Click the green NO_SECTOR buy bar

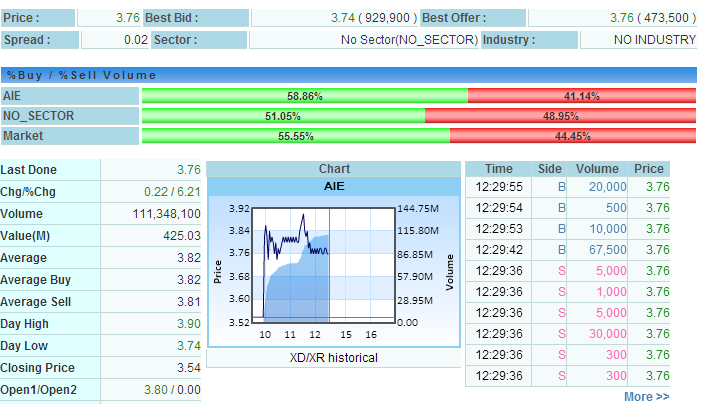pyautogui.click(x=283, y=116)
